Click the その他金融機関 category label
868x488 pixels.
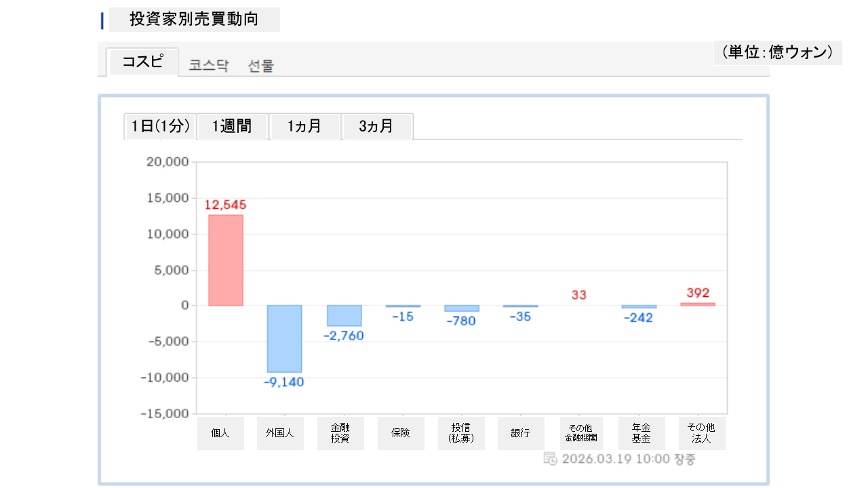click(x=579, y=433)
